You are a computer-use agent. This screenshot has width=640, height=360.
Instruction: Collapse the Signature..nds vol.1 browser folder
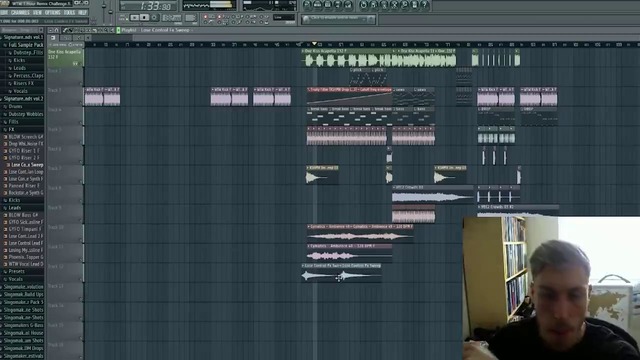tap(22, 37)
